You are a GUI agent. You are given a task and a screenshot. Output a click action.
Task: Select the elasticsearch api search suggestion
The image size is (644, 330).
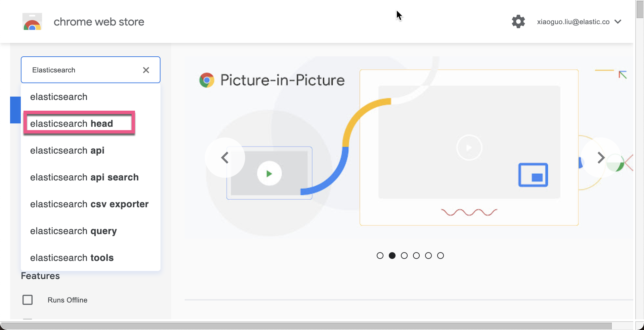[x=84, y=177]
